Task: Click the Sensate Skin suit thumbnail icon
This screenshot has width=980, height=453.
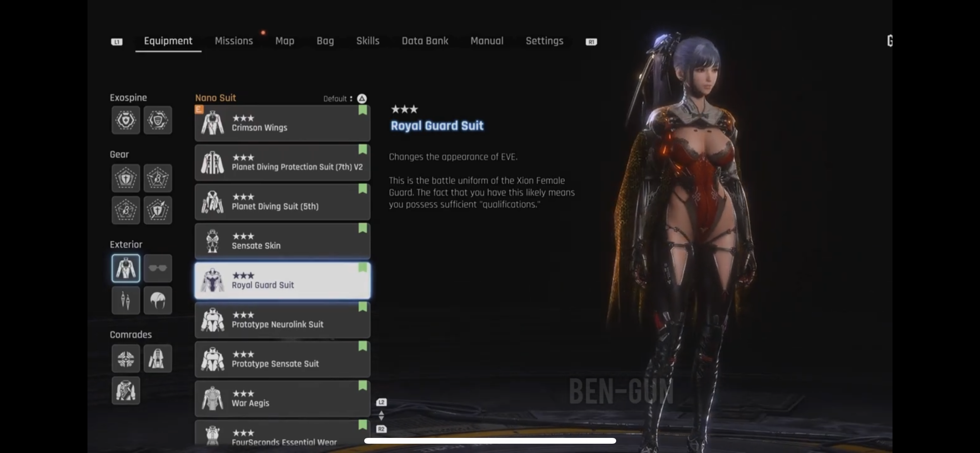Action: (212, 241)
